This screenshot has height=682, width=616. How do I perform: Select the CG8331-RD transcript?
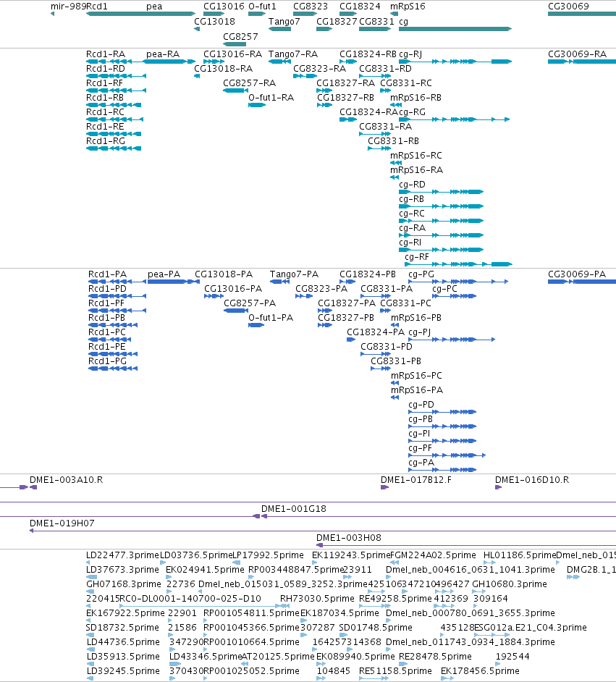tap(385, 69)
